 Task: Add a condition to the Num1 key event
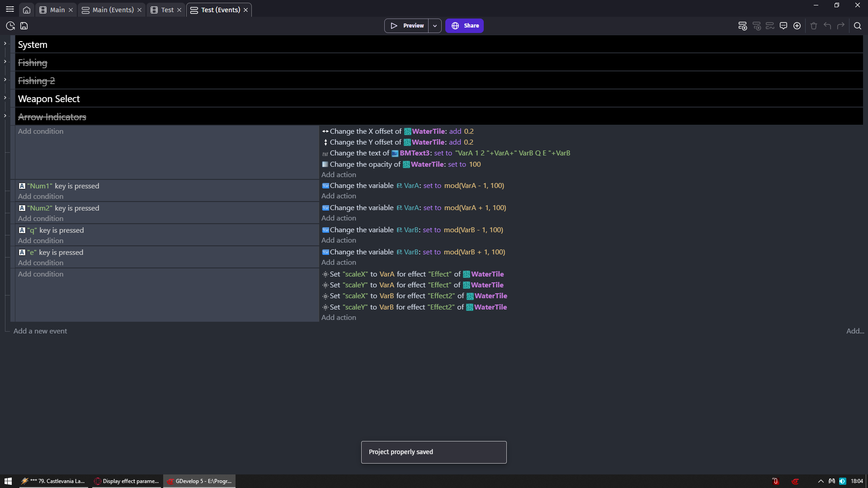40,196
